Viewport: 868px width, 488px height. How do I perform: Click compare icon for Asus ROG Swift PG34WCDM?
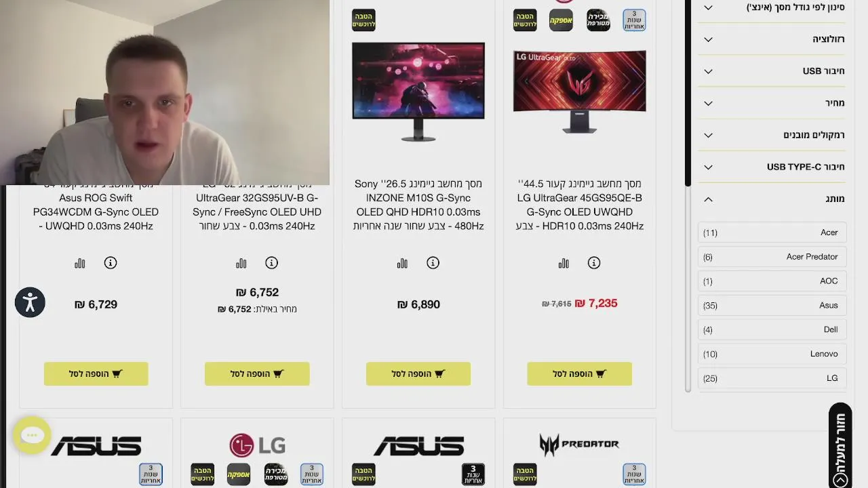(x=80, y=263)
